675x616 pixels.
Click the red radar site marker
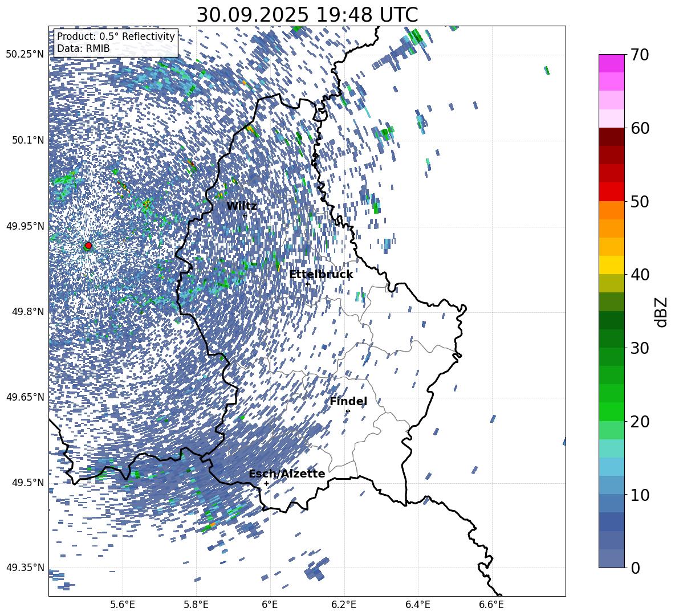[x=88, y=246]
